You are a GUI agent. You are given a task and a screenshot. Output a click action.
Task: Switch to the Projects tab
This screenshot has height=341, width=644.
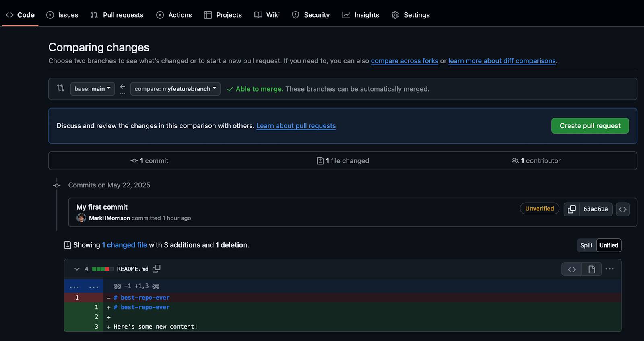[x=223, y=15]
